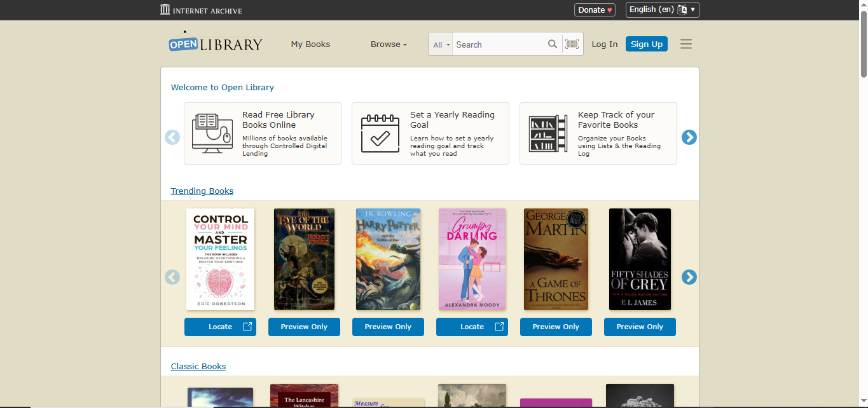The width and height of the screenshot is (868, 408).
Task: Open Keep Track of your Favorite Books card
Action: [598, 133]
